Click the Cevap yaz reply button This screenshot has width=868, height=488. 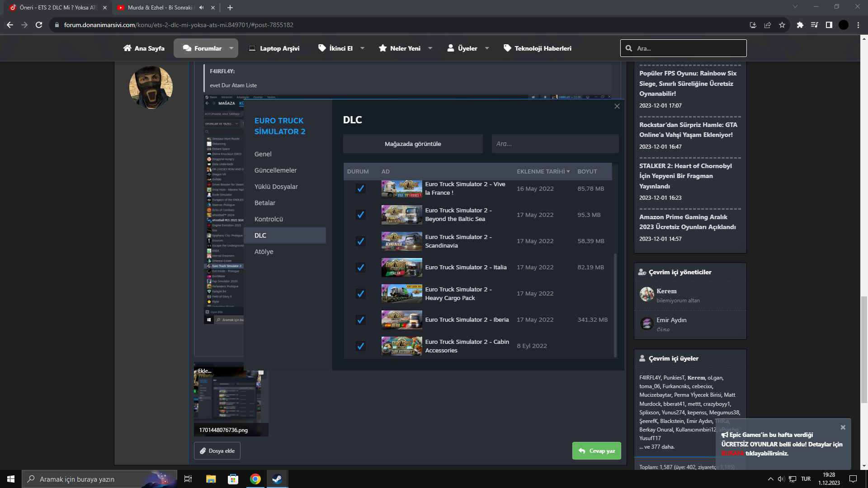(x=597, y=450)
